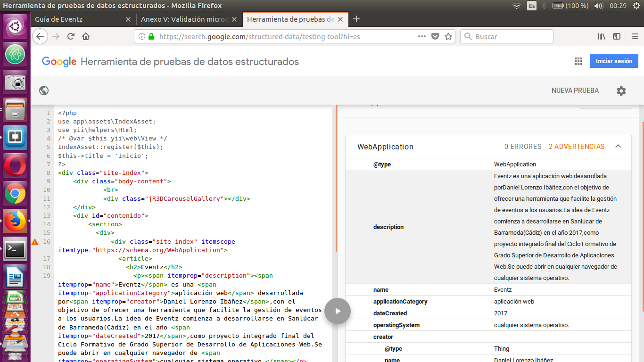Click the code editor vertical scrollbar
644x362 pixels.
336,179
